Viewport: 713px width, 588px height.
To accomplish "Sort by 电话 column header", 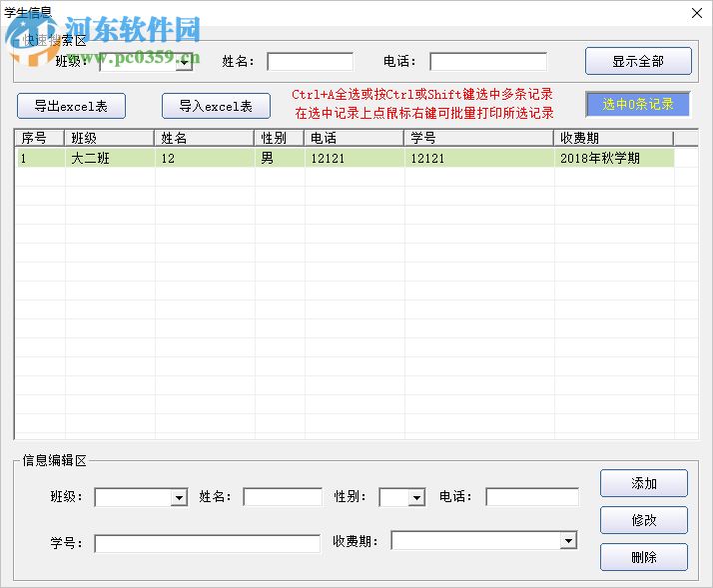I will coord(355,138).
